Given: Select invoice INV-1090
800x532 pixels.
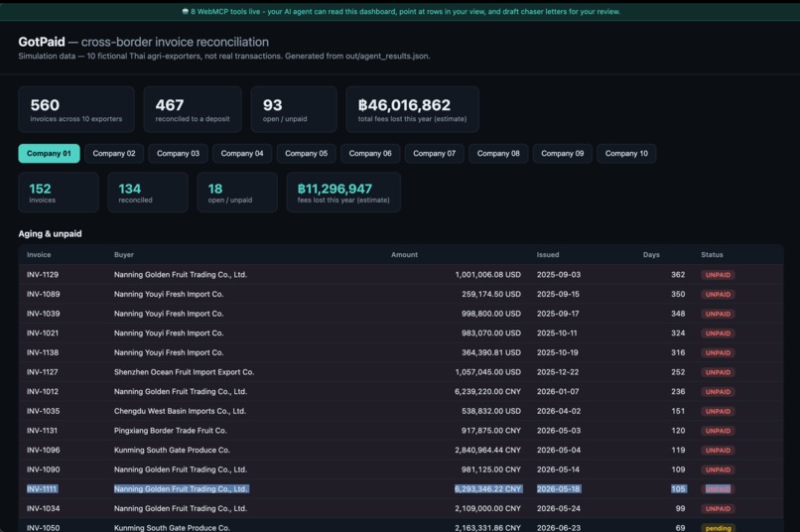Looking at the screenshot, I should click(x=44, y=469).
